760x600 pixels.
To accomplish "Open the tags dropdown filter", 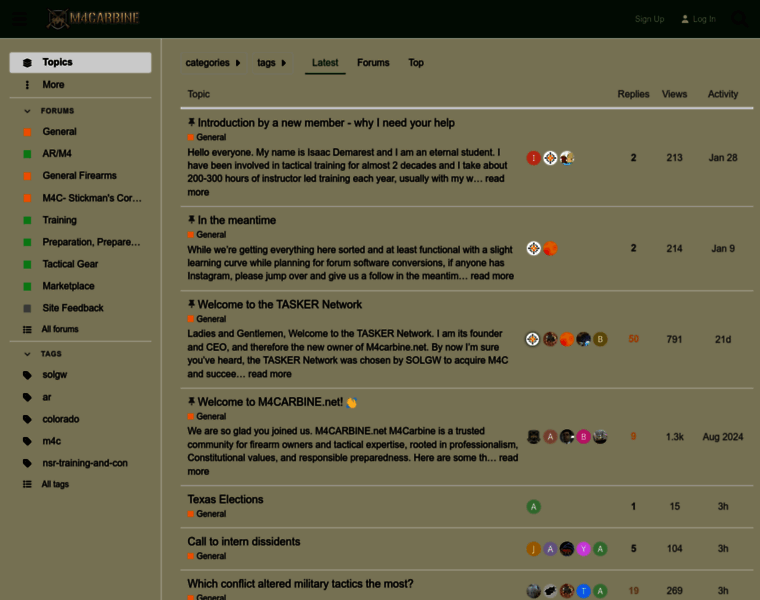I will [x=271, y=63].
